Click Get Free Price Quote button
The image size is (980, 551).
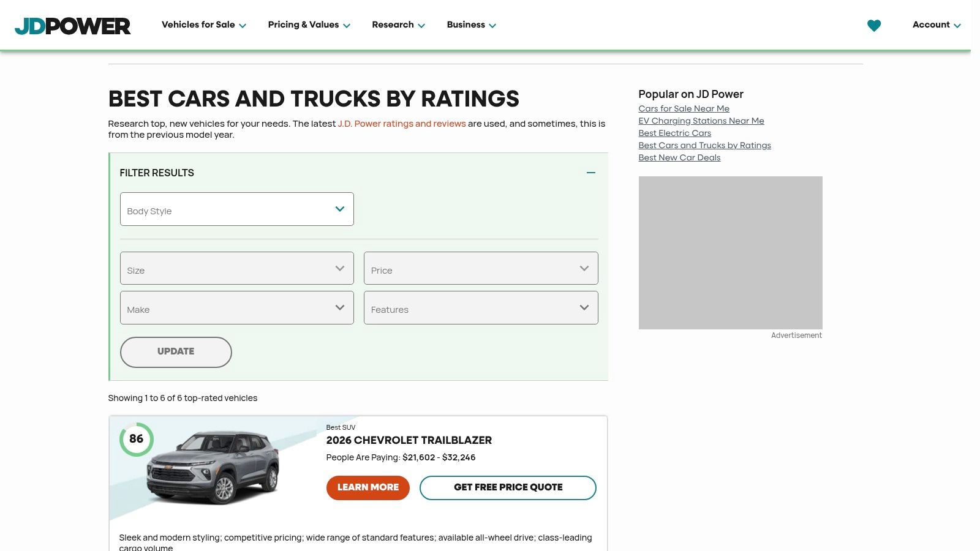click(508, 488)
